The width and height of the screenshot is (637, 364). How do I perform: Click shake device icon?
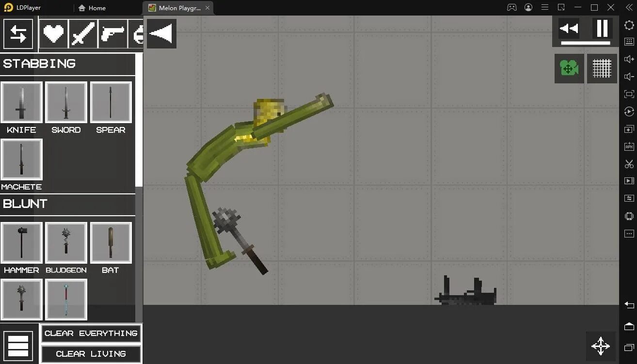(x=629, y=216)
